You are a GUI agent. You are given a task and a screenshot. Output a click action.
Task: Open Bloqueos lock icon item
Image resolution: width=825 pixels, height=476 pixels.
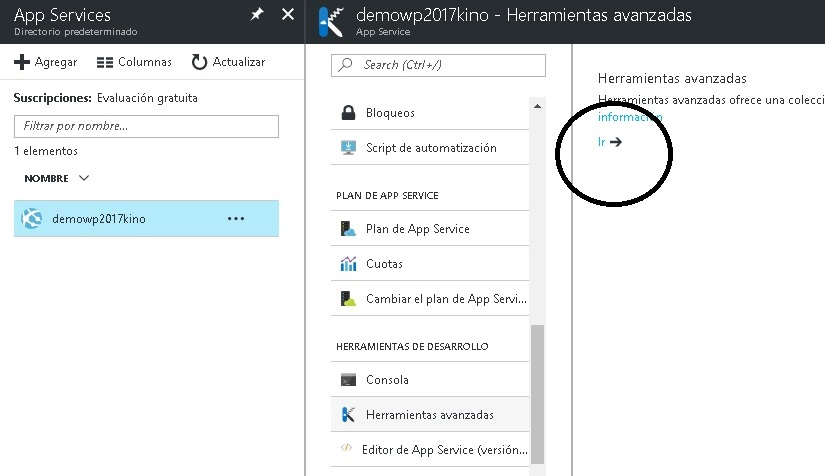[348, 113]
